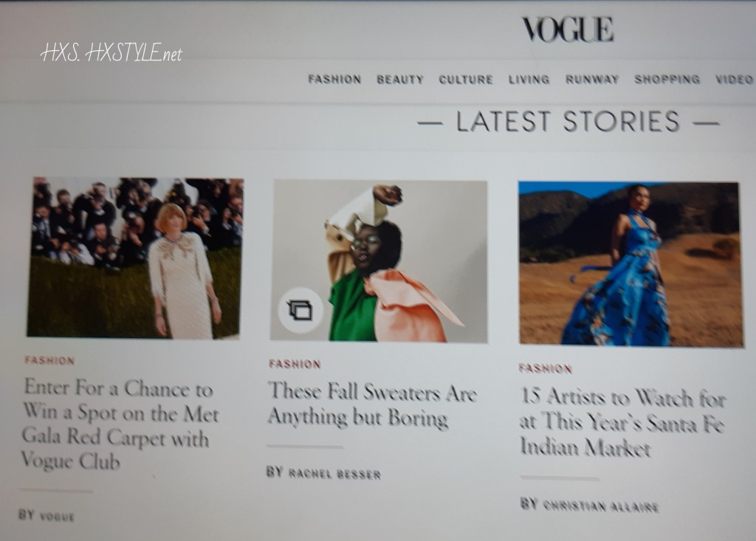This screenshot has width=756, height=541.
Task: Open the blue dress desert photo
Action: pyautogui.click(x=630, y=263)
